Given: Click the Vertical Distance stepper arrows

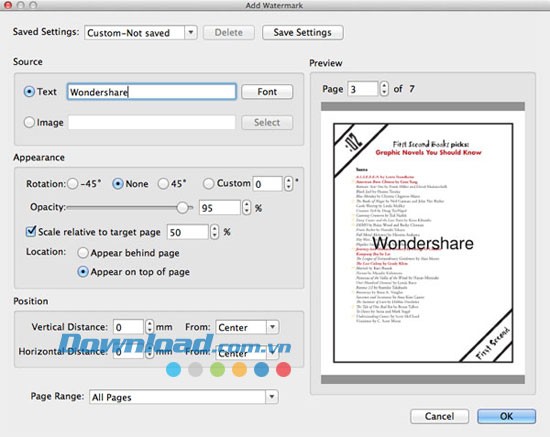Looking at the screenshot, I should pyautogui.click(x=149, y=327).
